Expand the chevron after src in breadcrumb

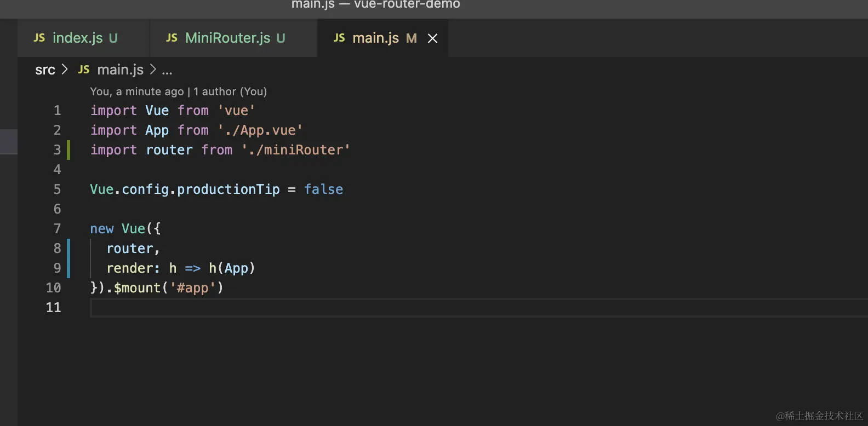pyautogui.click(x=65, y=70)
